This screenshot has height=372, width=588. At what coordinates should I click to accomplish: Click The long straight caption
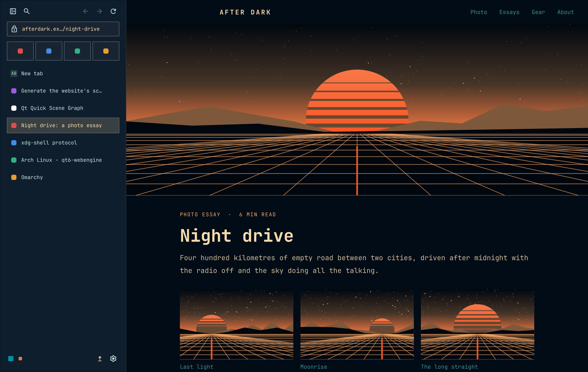tap(449, 367)
